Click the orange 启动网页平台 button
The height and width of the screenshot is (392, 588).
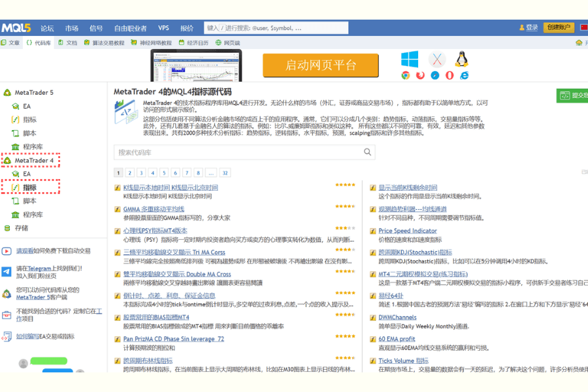tap(320, 65)
